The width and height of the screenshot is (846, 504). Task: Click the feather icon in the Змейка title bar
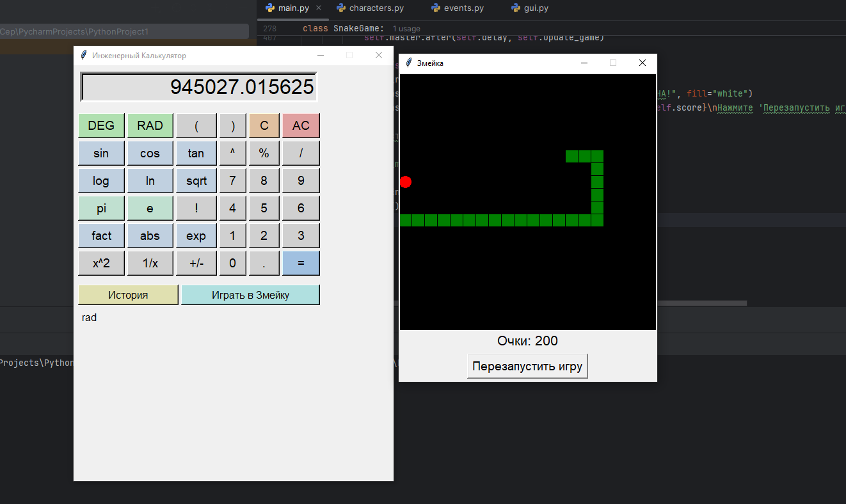tap(409, 63)
